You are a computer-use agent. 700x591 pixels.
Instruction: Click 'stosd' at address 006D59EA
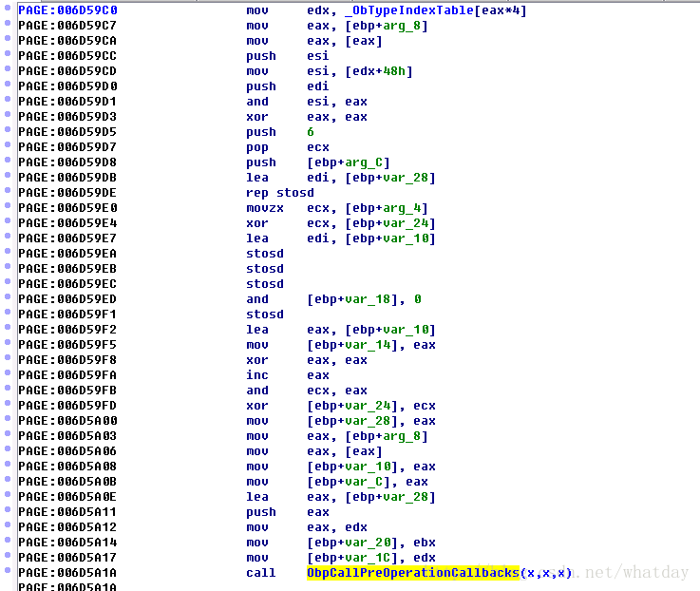(x=265, y=254)
